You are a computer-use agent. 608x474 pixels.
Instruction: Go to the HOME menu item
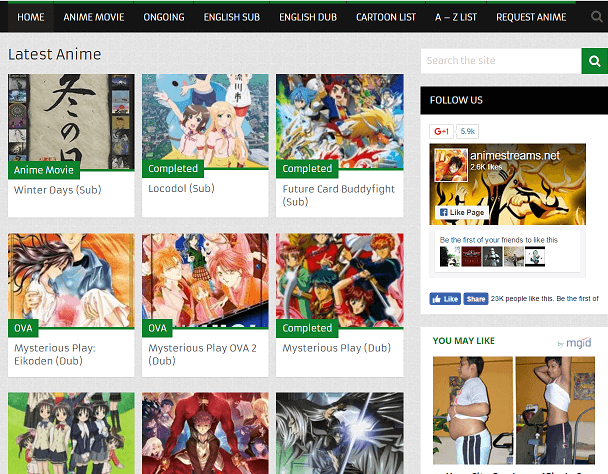click(31, 17)
